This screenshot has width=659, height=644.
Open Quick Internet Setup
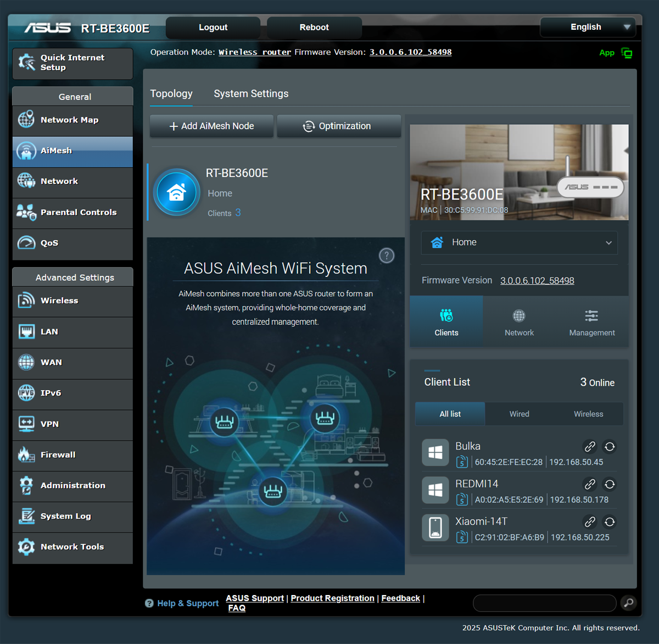[72, 63]
